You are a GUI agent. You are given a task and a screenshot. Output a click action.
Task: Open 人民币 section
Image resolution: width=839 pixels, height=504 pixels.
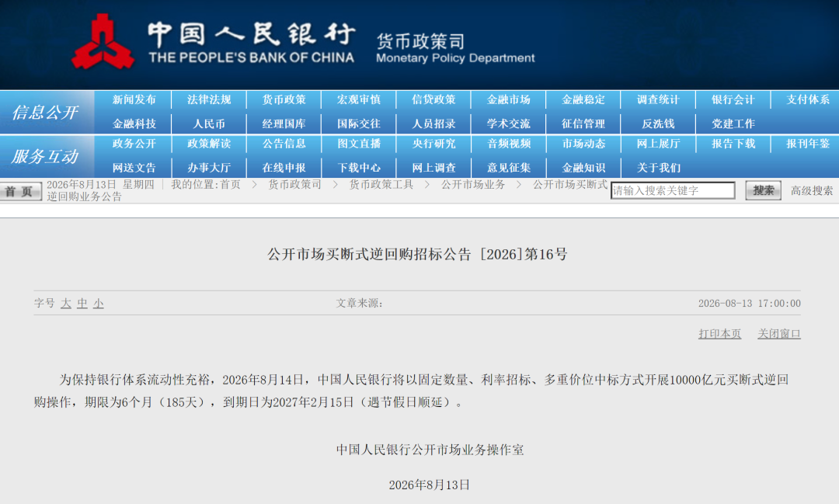(209, 123)
